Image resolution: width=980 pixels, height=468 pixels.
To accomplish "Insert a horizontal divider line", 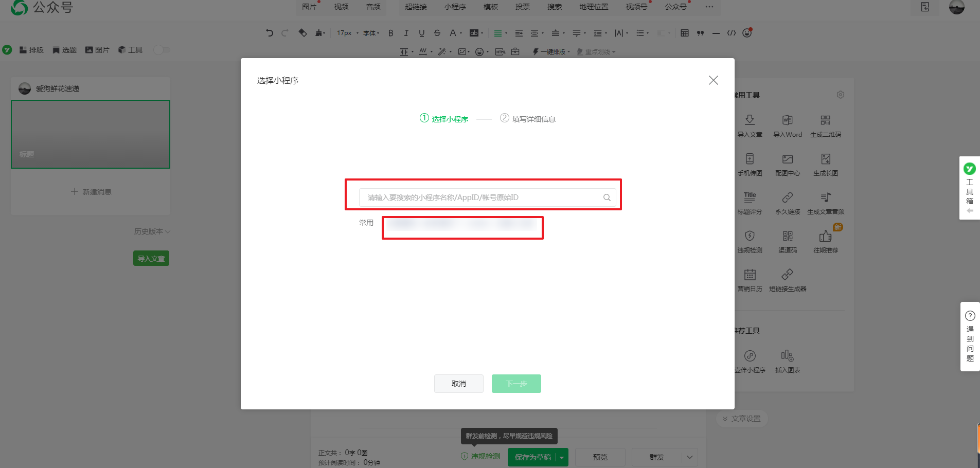I will tap(716, 33).
